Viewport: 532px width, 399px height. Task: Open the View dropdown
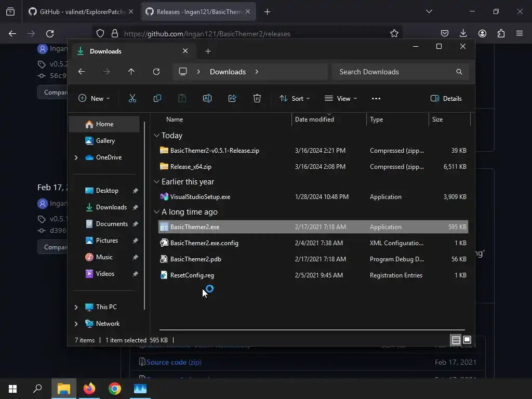click(x=341, y=98)
